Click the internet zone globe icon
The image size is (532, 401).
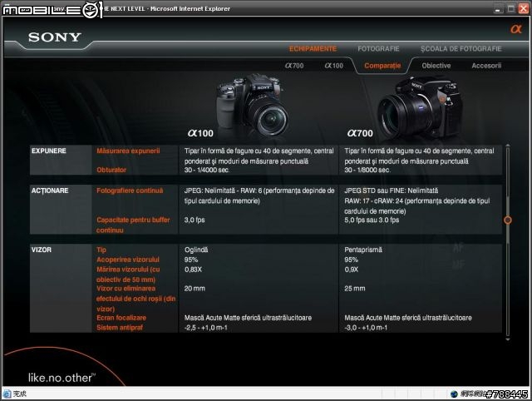coord(454,394)
